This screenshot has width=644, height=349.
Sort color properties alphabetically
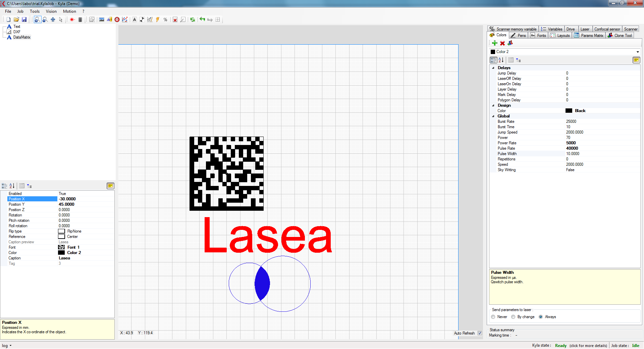[501, 60]
